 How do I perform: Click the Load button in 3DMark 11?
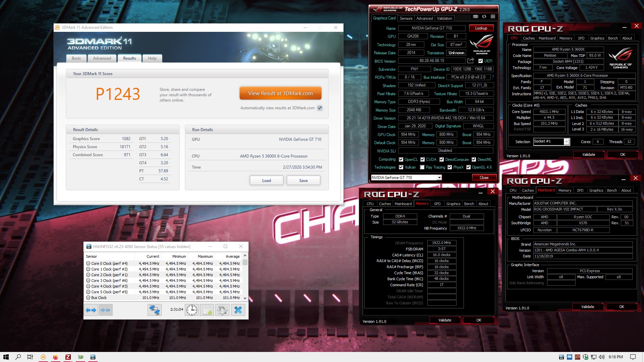(266, 180)
